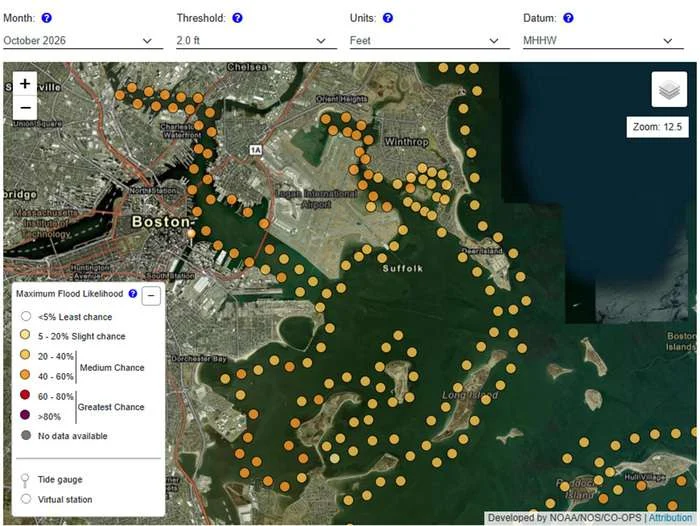Open Maximum Flood Likelihood help icon
Screen dimensions: 700x526
133,293
